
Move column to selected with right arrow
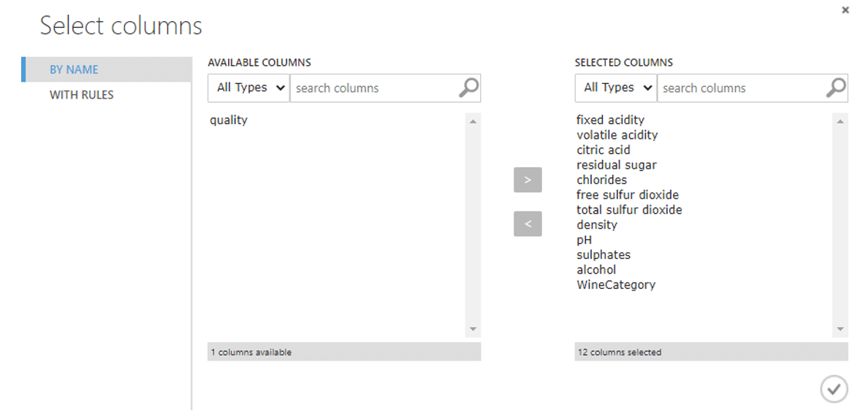(528, 180)
